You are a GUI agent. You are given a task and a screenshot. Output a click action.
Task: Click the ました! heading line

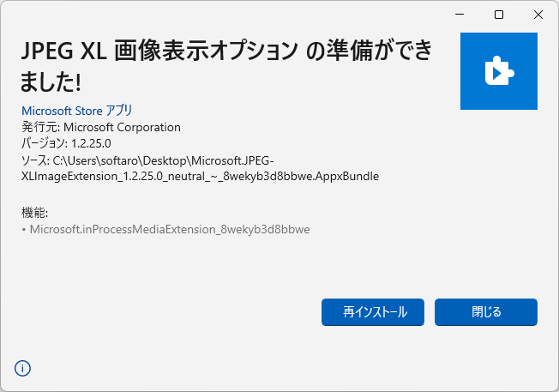click(x=51, y=82)
